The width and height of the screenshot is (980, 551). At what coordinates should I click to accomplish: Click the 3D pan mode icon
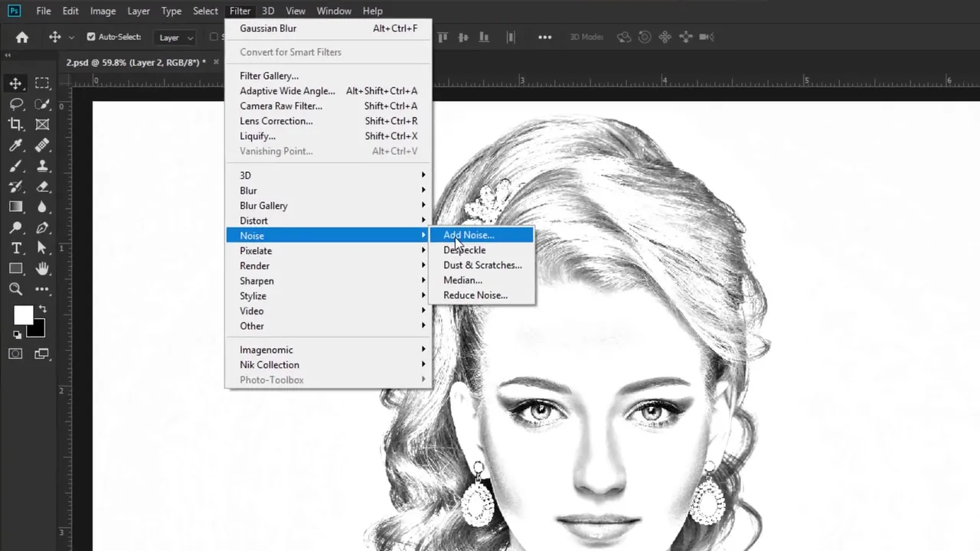(665, 37)
